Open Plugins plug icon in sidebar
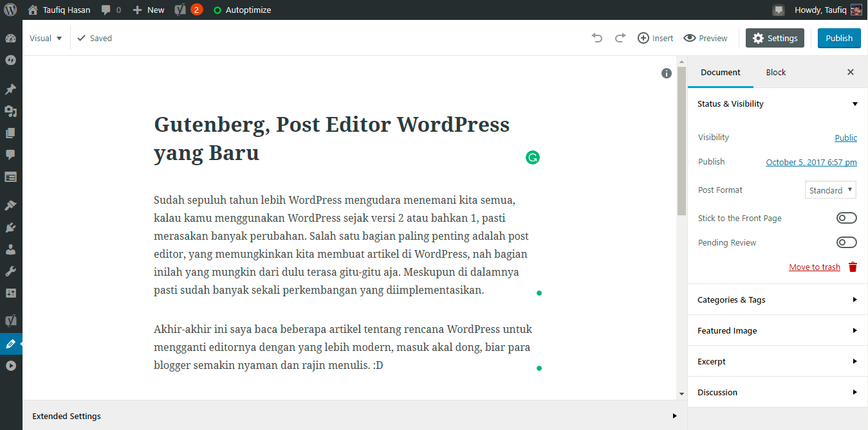This screenshot has height=430, width=868. point(10,228)
